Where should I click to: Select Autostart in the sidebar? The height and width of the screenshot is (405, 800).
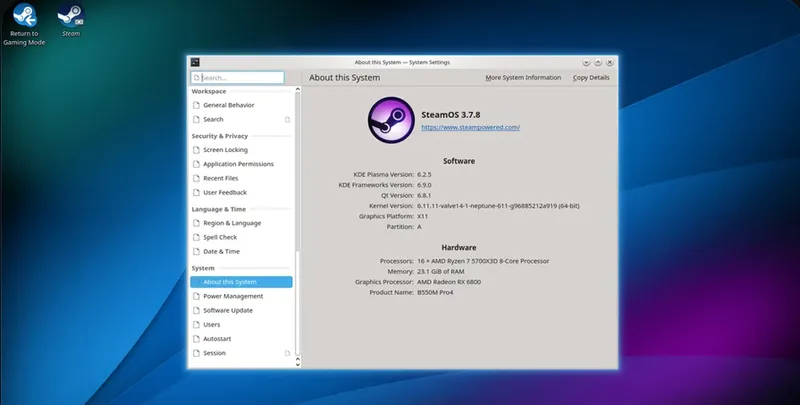[x=241, y=339]
